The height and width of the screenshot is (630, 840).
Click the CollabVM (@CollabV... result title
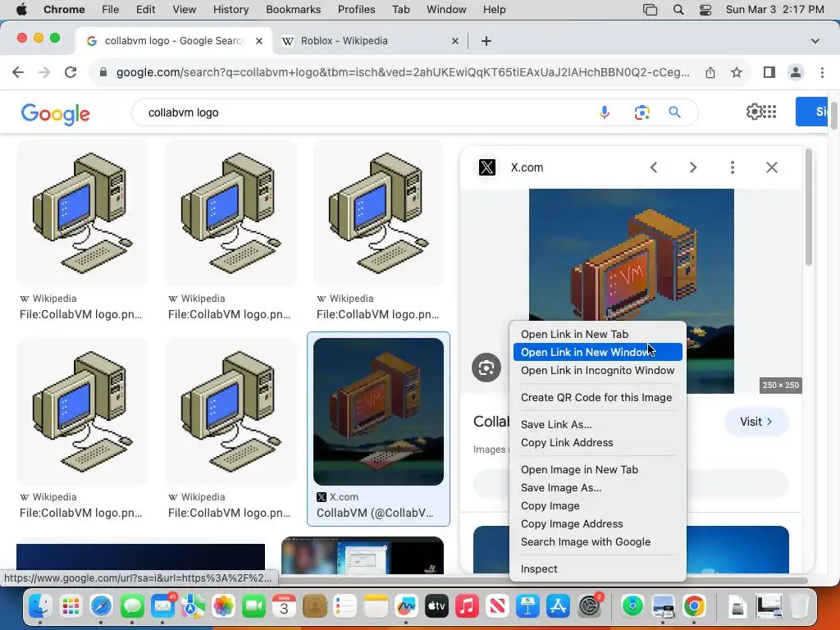[x=375, y=513]
